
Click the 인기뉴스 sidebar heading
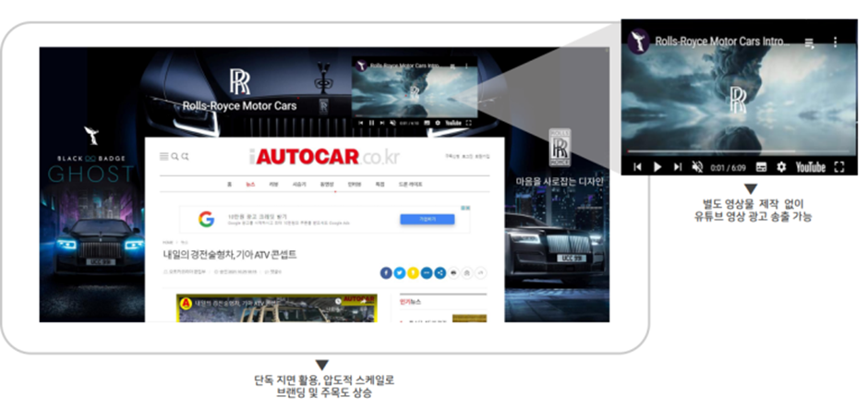[410, 302]
